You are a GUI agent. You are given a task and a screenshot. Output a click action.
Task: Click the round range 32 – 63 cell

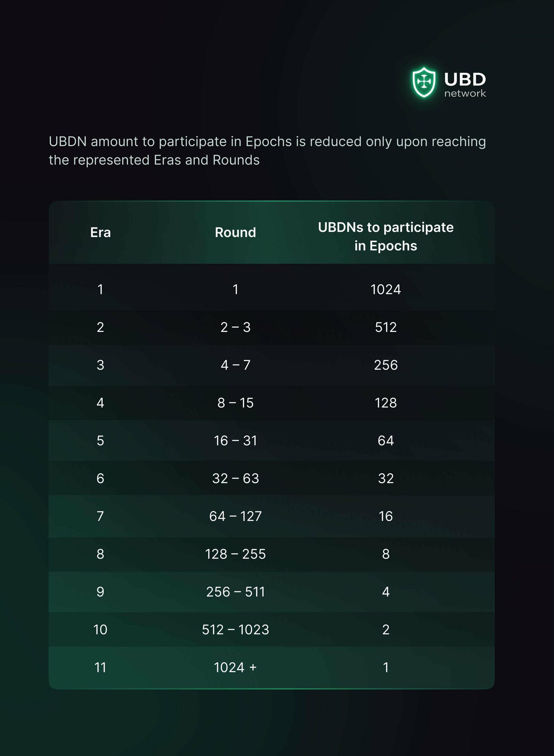tap(235, 479)
